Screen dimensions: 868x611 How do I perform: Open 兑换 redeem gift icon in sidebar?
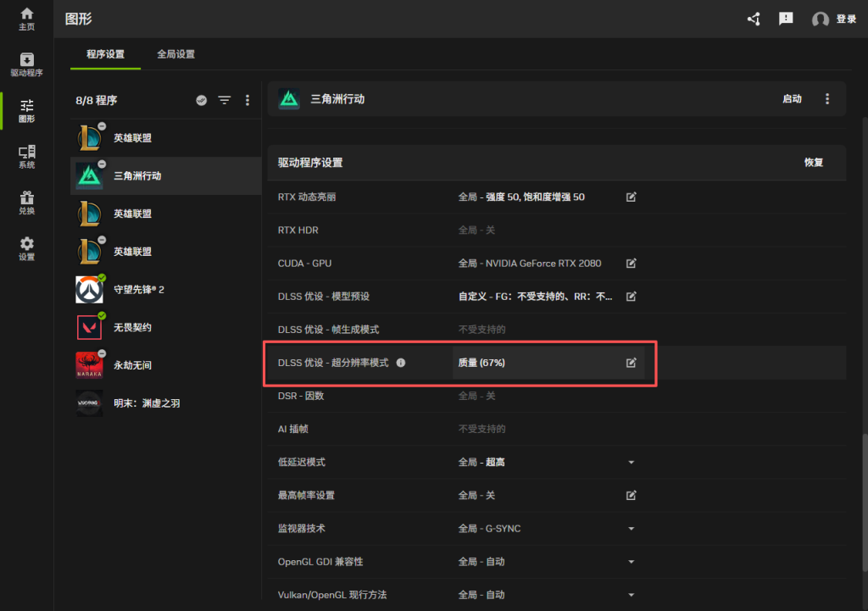(27, 202)
